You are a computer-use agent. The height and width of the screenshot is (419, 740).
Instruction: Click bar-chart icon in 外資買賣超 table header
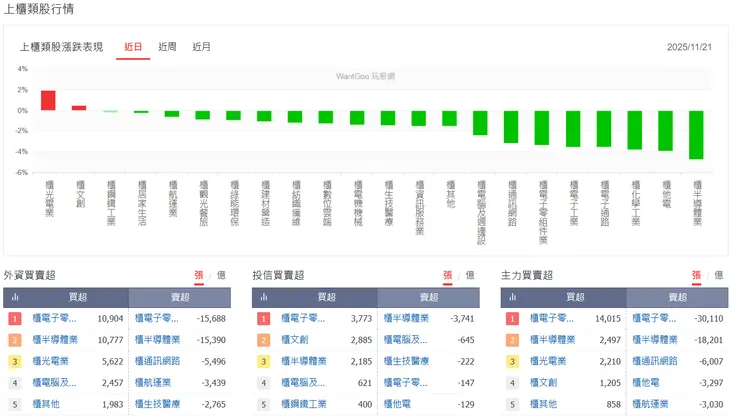pyautogui.click(x=15, y=297)
